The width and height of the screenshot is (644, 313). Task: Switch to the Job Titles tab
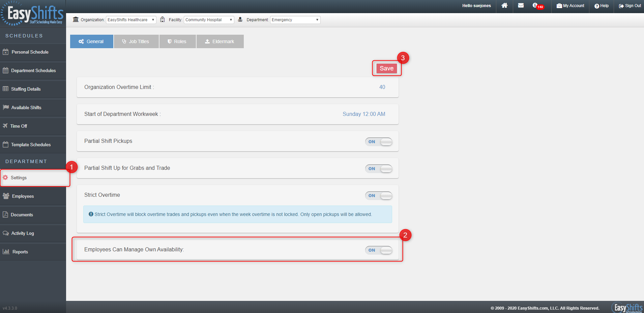tap(136, 41)
